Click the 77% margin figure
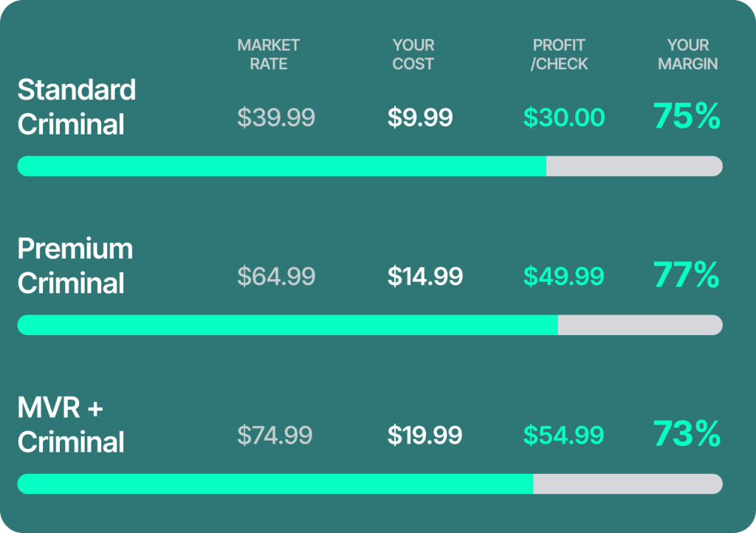 pyautogui.click(x=687, y=275)
